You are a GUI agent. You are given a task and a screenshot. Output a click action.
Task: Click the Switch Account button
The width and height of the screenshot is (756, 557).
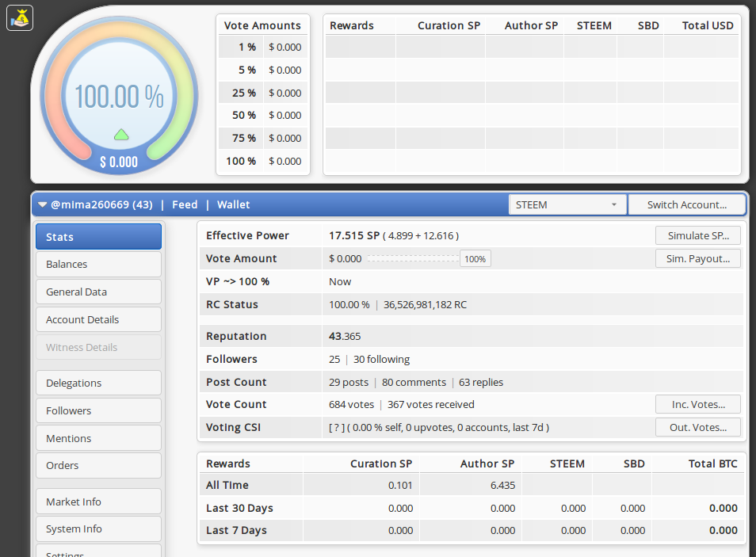[686, 205]
